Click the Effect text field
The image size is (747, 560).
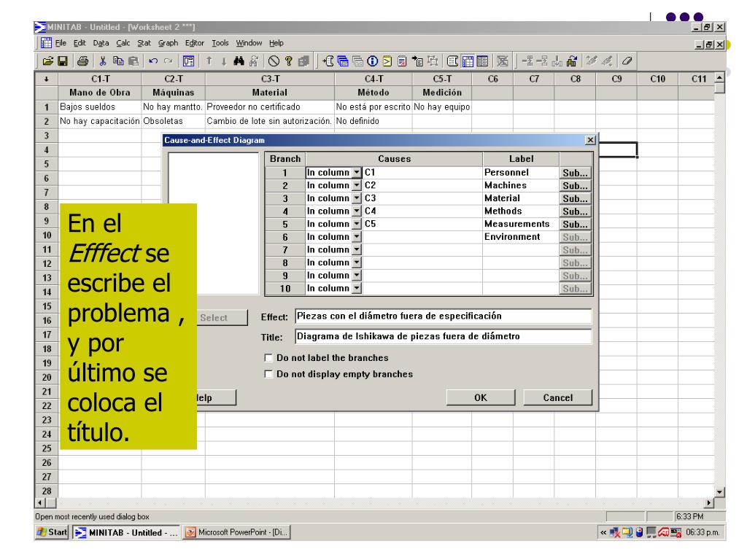[x=443, y=316]
